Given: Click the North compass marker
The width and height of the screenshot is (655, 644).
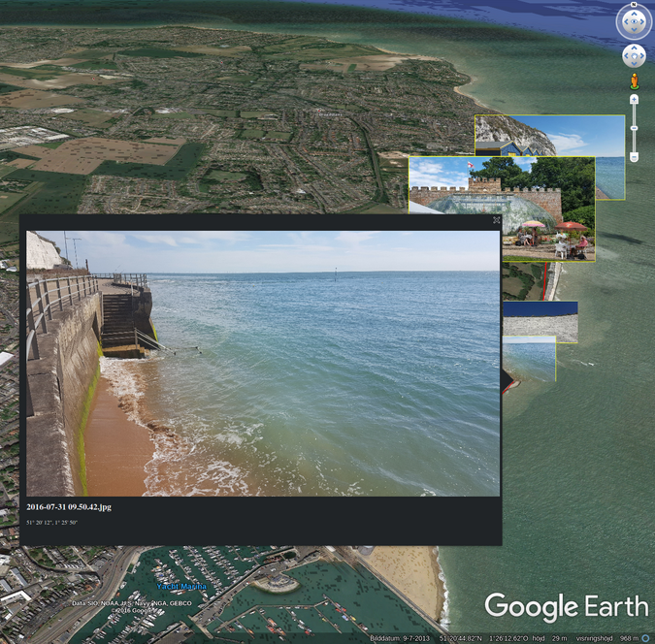Looking at the screenshot, I should click(634, 4).
